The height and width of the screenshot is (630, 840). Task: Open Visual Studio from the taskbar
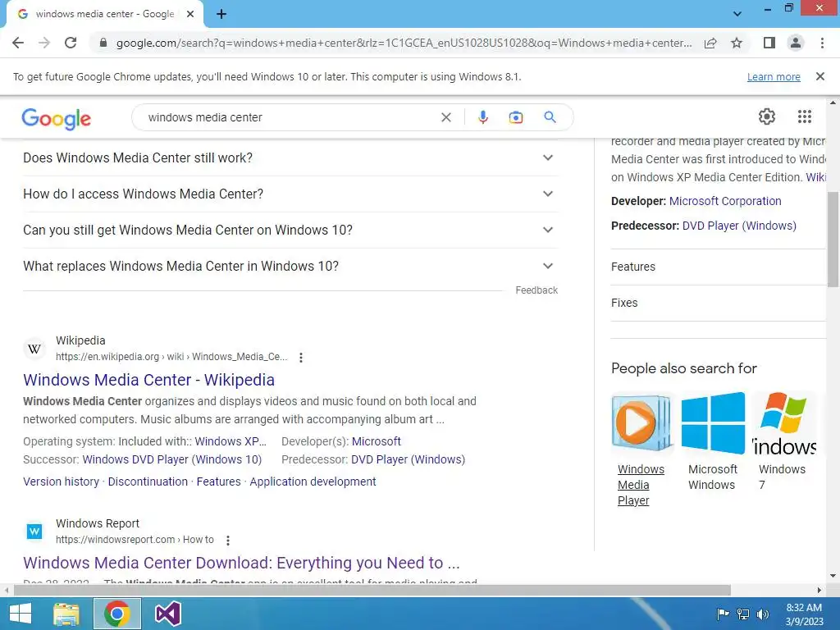pos(167,614)
